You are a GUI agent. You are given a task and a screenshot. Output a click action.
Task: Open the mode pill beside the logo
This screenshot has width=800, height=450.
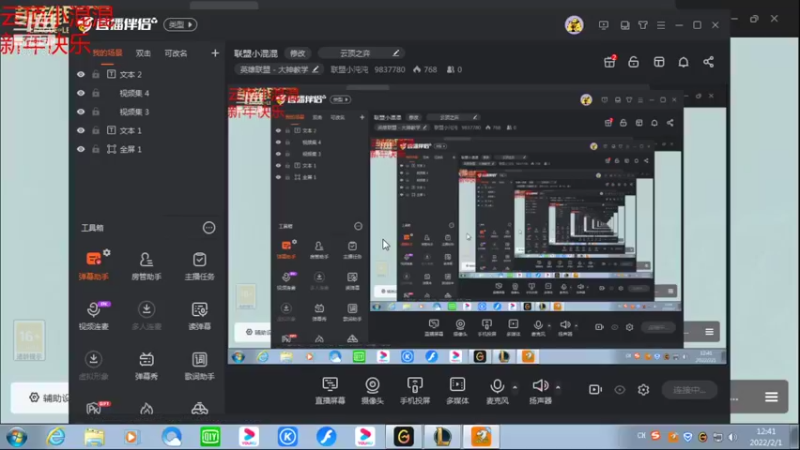180,24
